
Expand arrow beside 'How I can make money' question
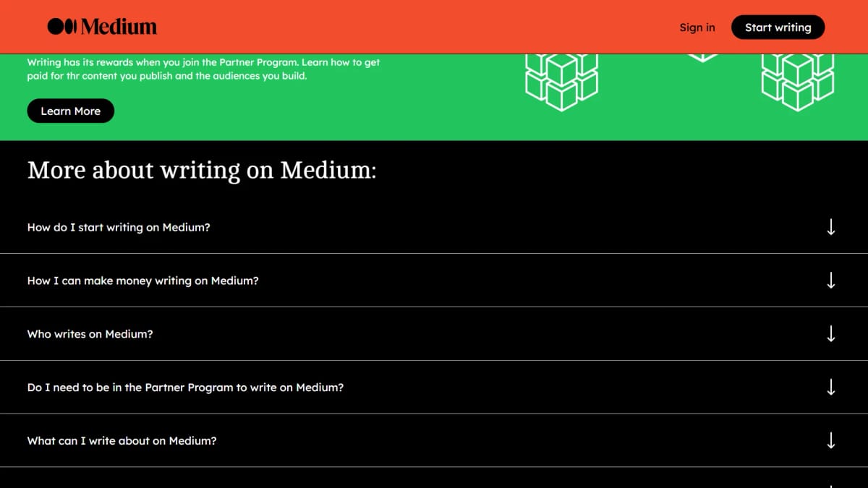point(831,281)
